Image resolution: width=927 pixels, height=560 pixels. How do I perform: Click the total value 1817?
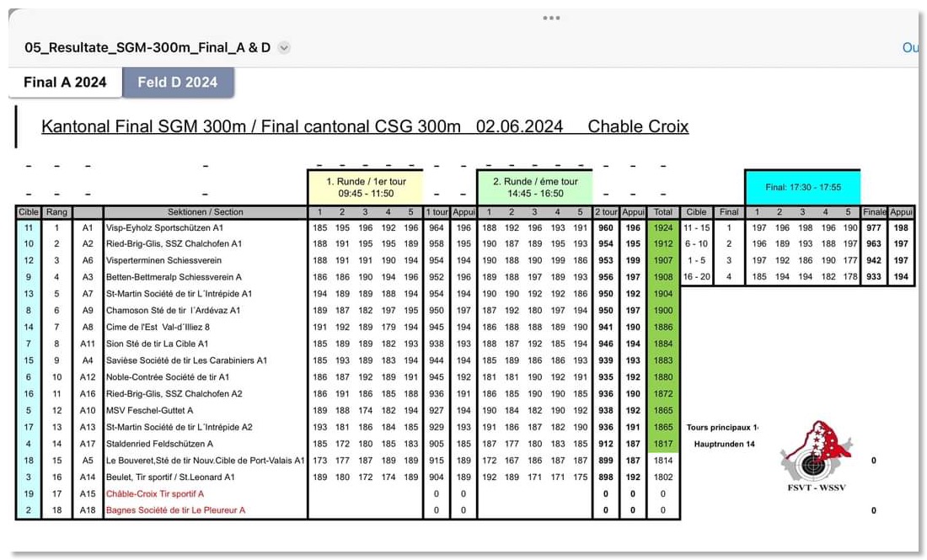(x=662, y=444)
